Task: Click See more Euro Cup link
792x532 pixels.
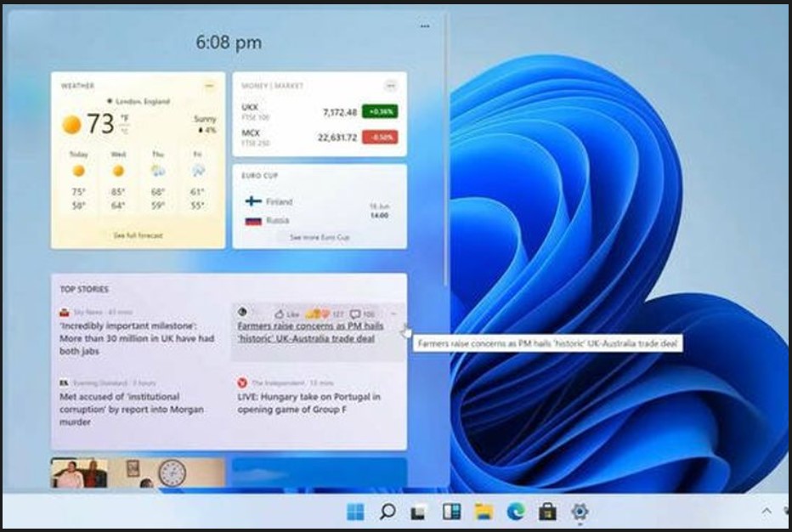Action: pos(320,237)
